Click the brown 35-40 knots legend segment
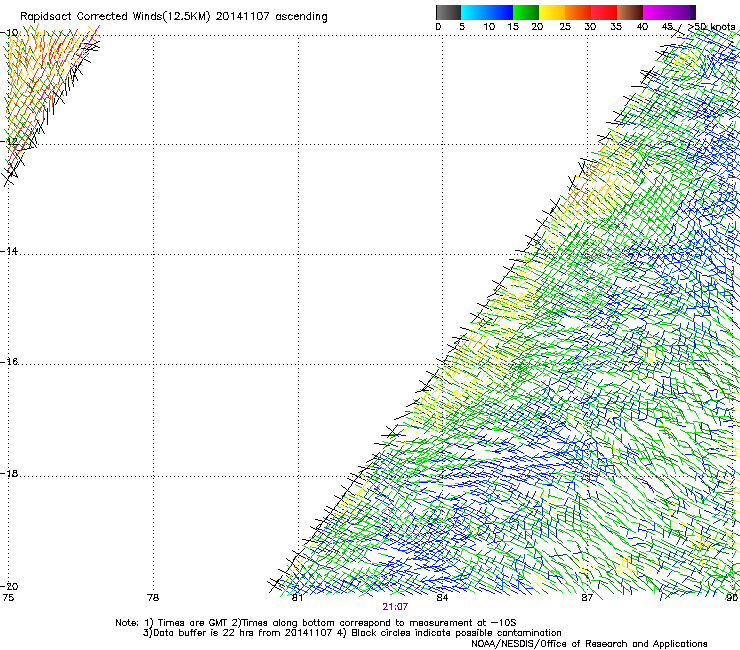Image resolution: width=740 pixels, height=650 pixels. click(x=630, y=12)
